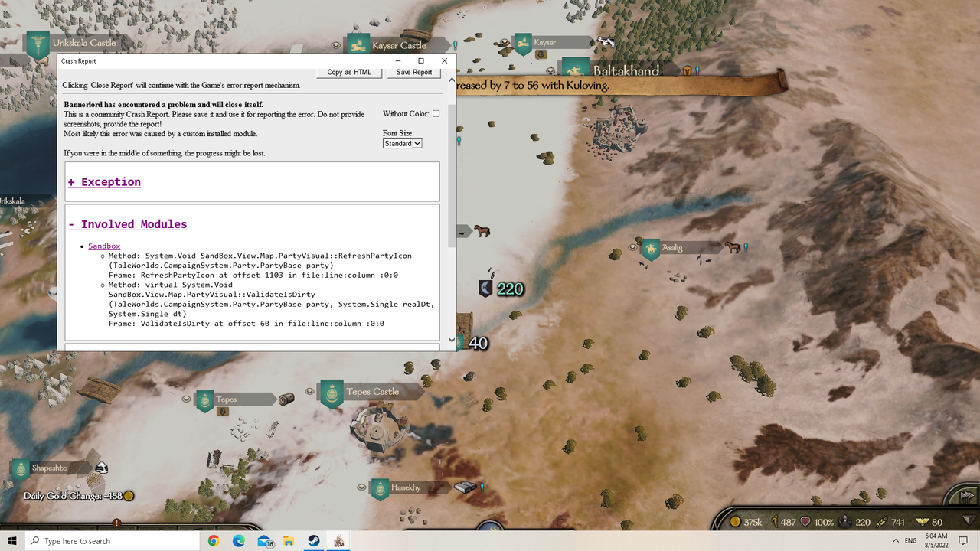The height and width of the screenshot is (551, 980).
Task: Expand the Exception section
Action: click(104, 182)
